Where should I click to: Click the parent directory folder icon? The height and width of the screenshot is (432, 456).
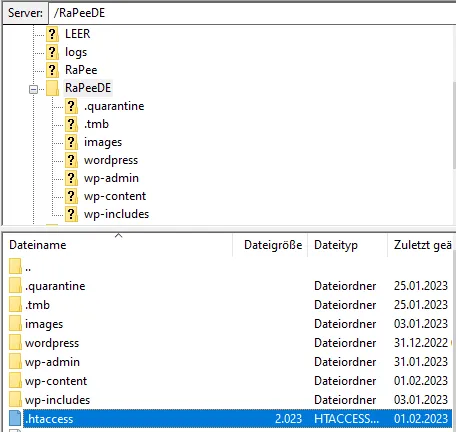(15, 266)
